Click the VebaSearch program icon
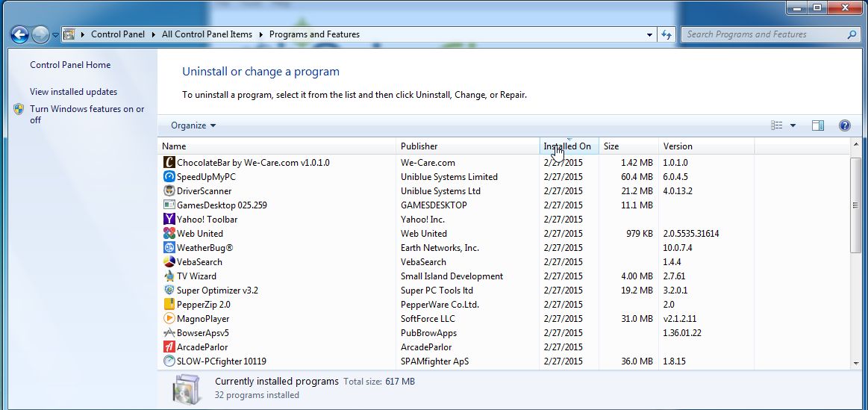Viewport: 868px width, 410px height. click(x=169, y=262)
